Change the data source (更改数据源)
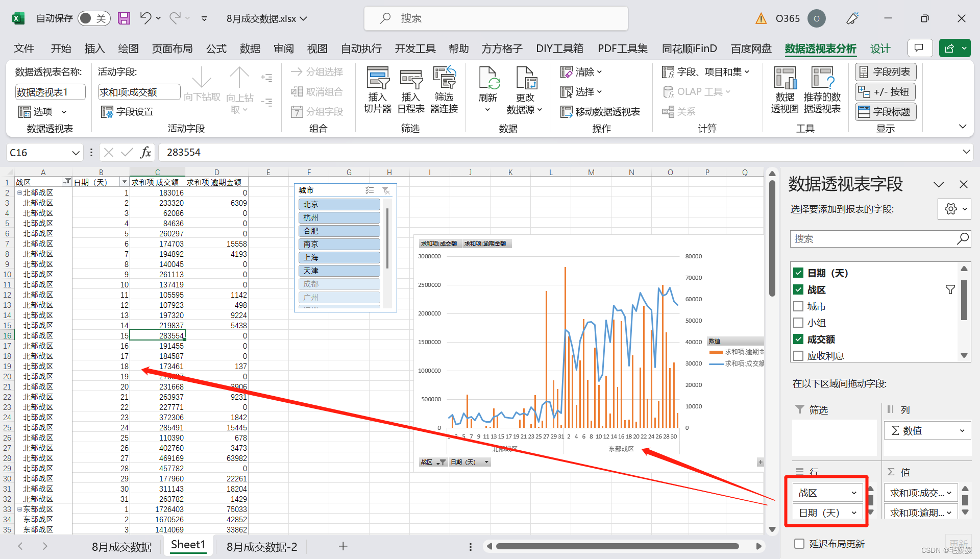 pyautogui.click(x=524, y=90)
